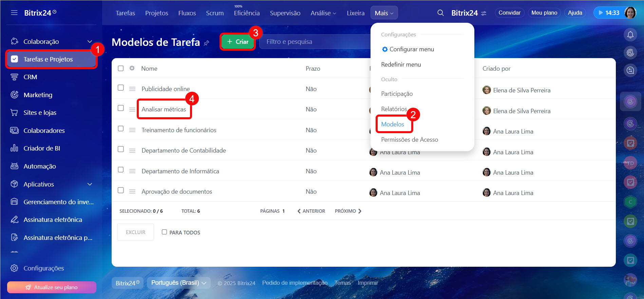Open the Português (Brasil) language dropdown
Screen dimensions: 644x299
point(178,283)
